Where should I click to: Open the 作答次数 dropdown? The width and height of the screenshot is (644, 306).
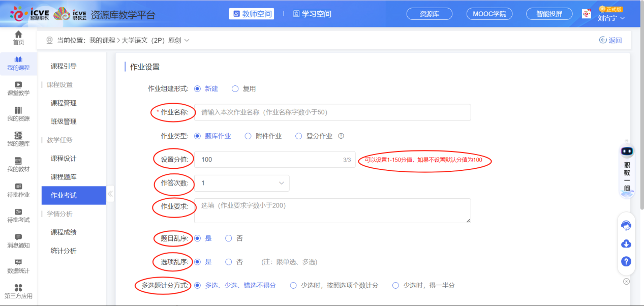coord(241,183)
